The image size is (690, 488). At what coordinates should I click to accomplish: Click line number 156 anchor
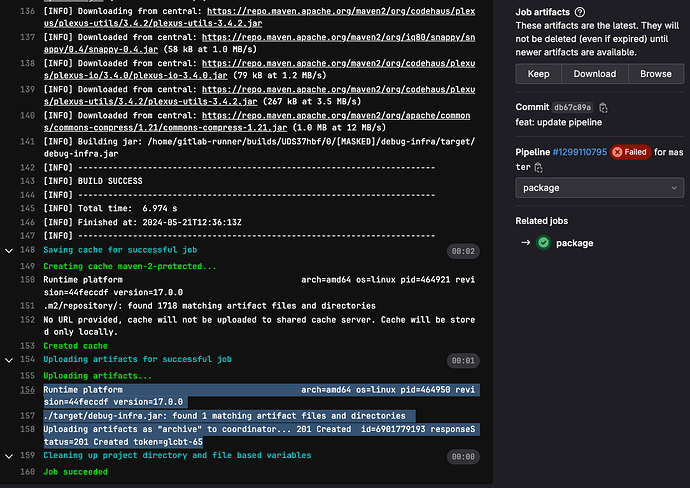[27, 390]
